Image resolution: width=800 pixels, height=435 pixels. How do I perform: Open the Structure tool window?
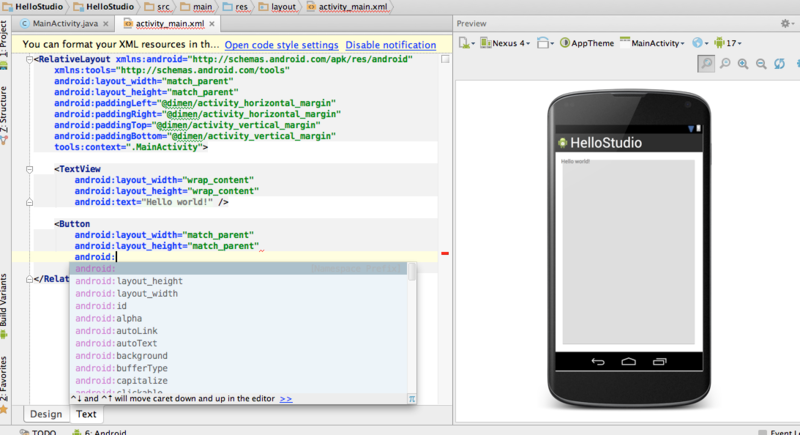tap(4, 116)
